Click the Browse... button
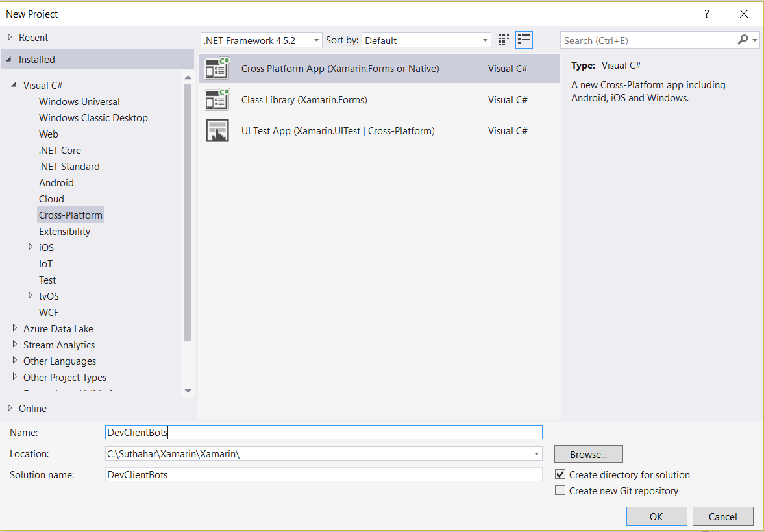The height and width of the screenshot is (532, 764). click(x=589, y=454)
